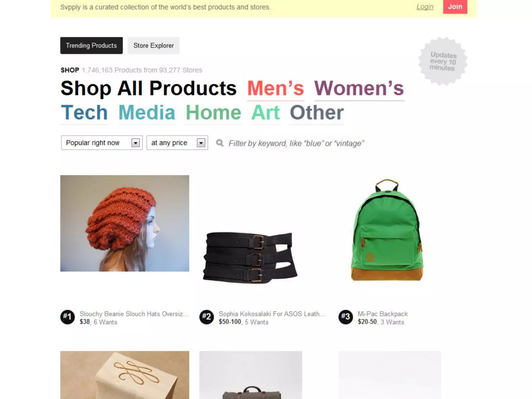Browse the Tech category

[x=84, y=113]
